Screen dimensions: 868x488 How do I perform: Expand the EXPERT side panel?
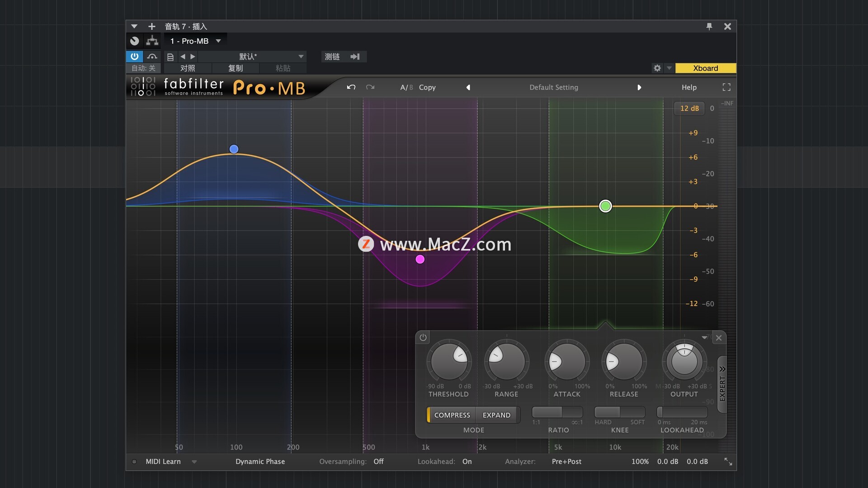(x=722, y=384)
